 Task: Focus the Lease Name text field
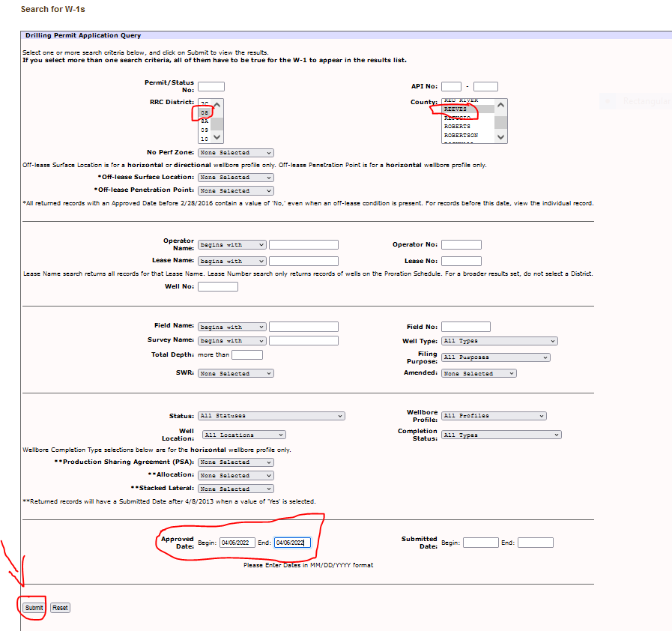click(304, 261)
